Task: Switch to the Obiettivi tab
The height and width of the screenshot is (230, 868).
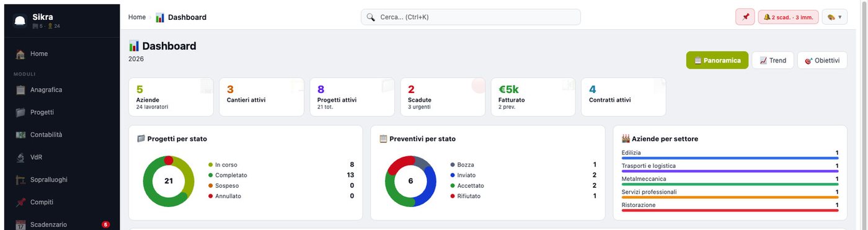Action: 822,60
